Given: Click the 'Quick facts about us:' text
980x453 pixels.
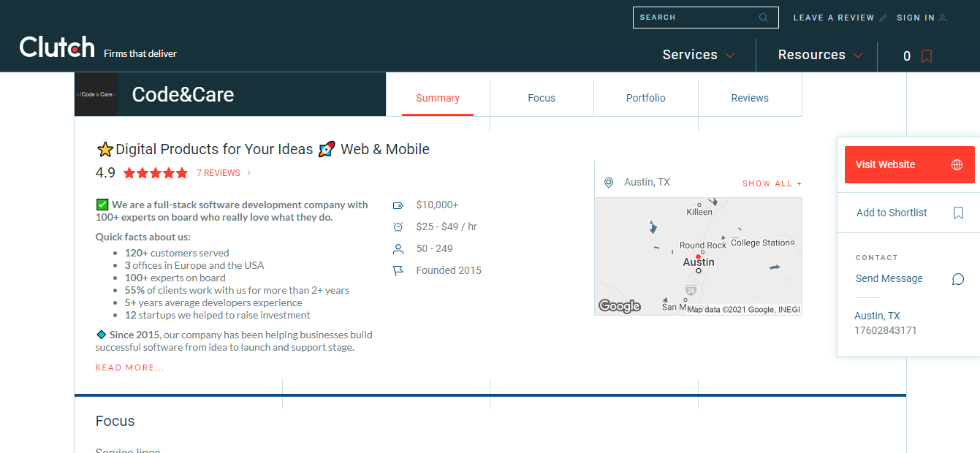Looking at the screenshot, I should pyautogui.click(x=143, y=237).
